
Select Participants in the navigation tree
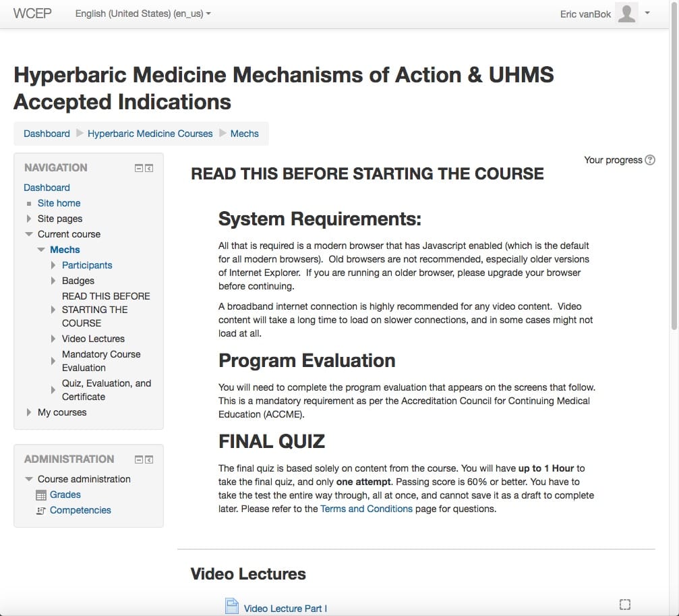tap(87, 265)
